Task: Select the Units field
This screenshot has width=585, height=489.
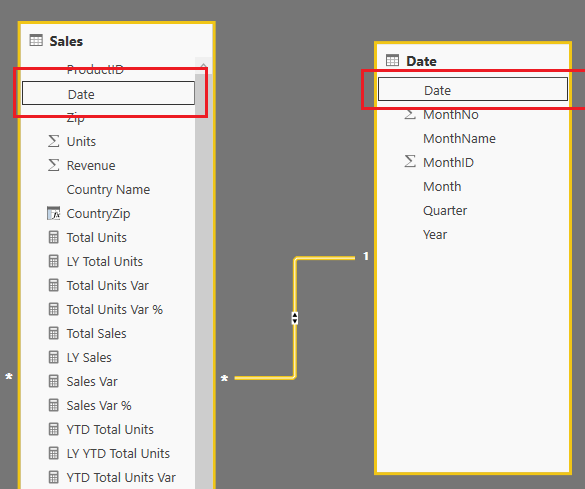Action: pos(81,141)
